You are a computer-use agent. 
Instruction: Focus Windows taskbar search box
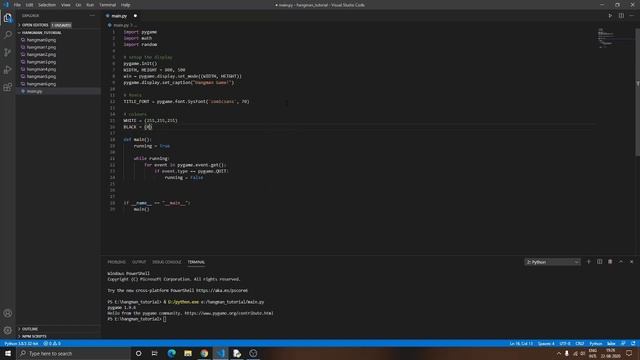click(73, 353)
